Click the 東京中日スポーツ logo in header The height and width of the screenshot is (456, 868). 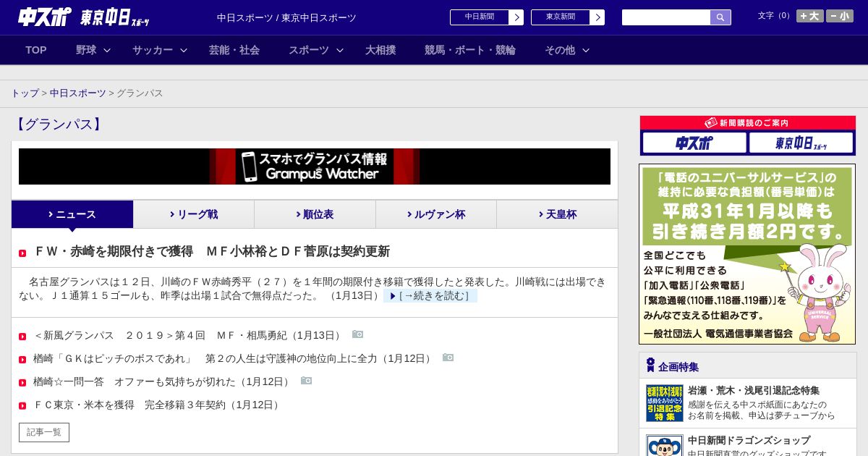coord(115,18)
